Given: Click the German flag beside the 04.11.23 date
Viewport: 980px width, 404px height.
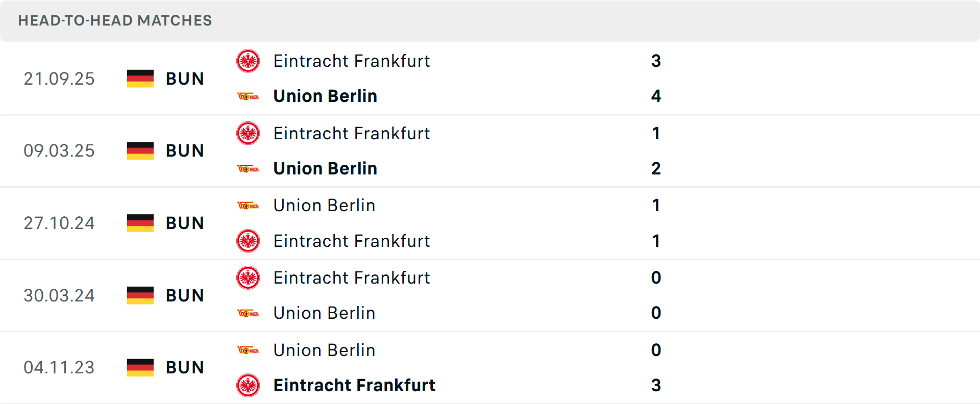Looking at the screenshot, I should pos(140,367).
